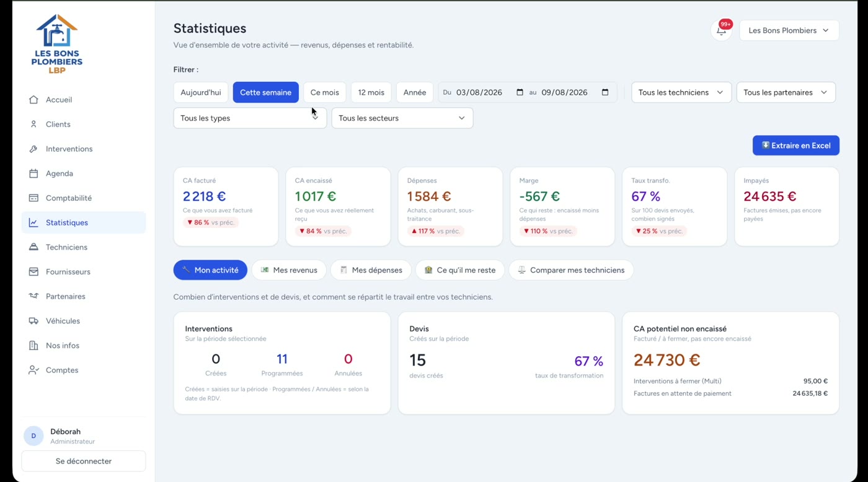Click the Factures en attente de paiement row
Screen dimensions: 868x482
click(x=730, y=393)
